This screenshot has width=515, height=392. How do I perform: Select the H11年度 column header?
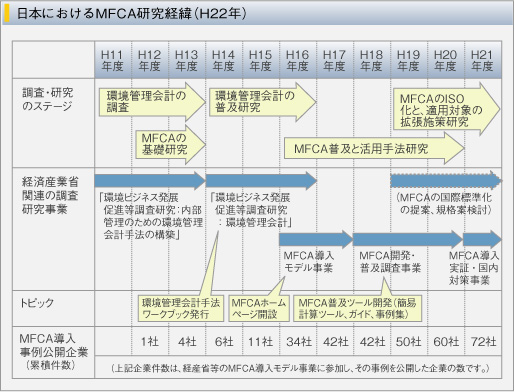coord(113,60)
